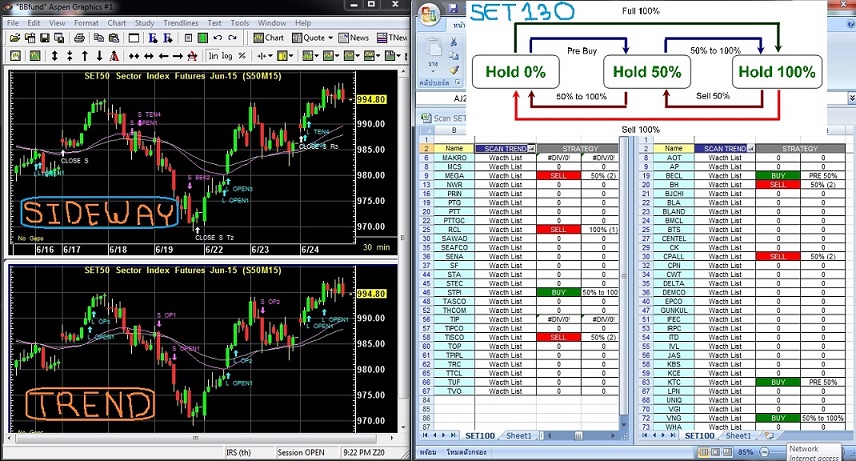Click the up arrow scale icon

pyautogui.click(x=85, y=56)
